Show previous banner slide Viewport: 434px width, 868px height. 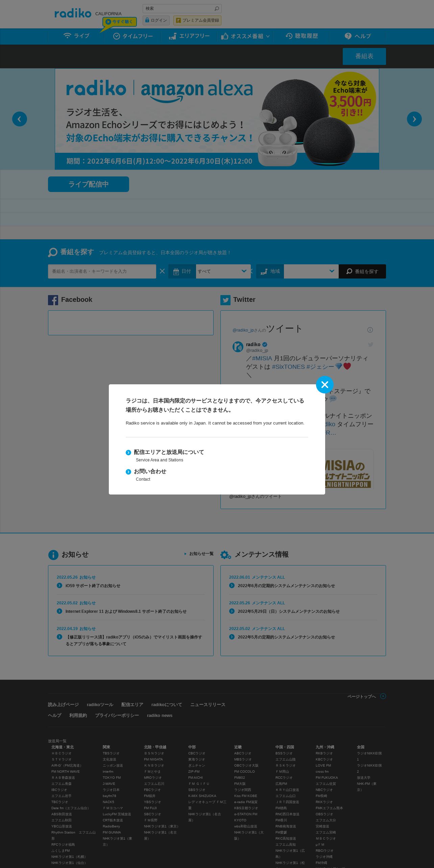coord(20,119)
